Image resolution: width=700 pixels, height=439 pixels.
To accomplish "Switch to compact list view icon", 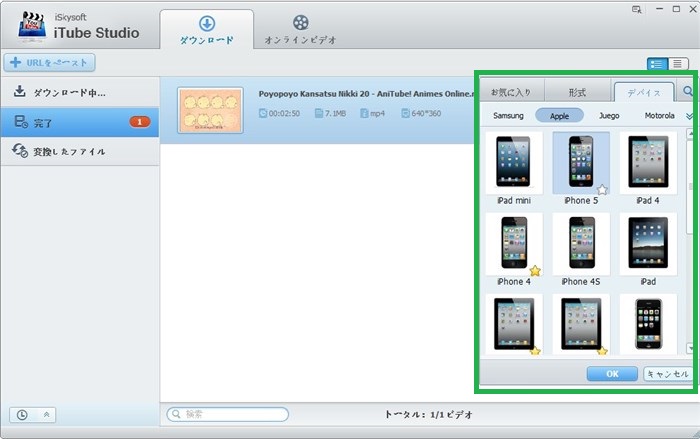I will (678, 64).
